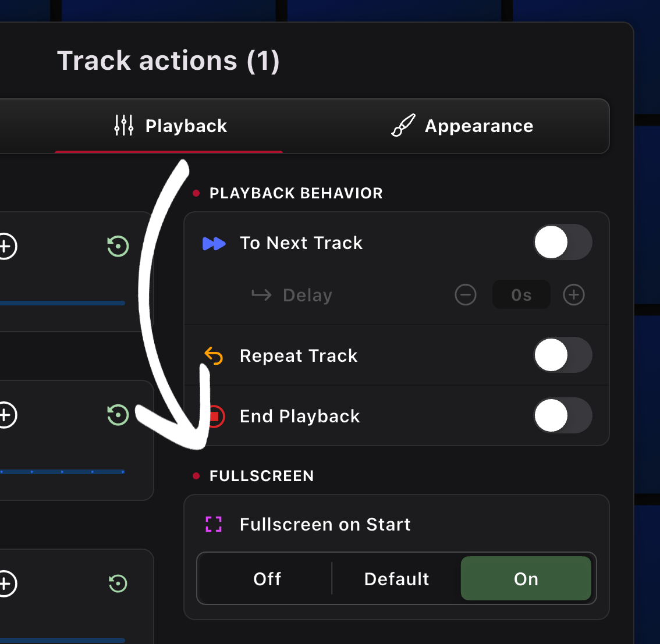660x644 pixels.
Task: Enable the To Next Track toggle
Action: point(563,242)
